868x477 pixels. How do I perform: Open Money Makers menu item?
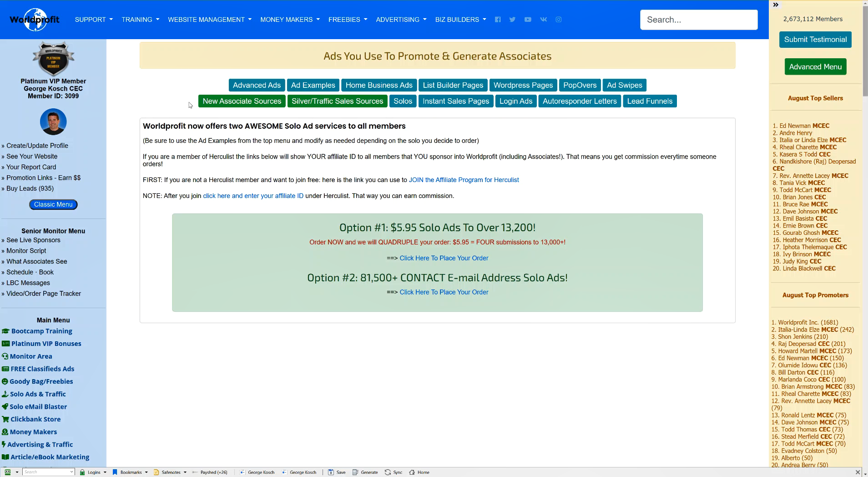(30, 432)
